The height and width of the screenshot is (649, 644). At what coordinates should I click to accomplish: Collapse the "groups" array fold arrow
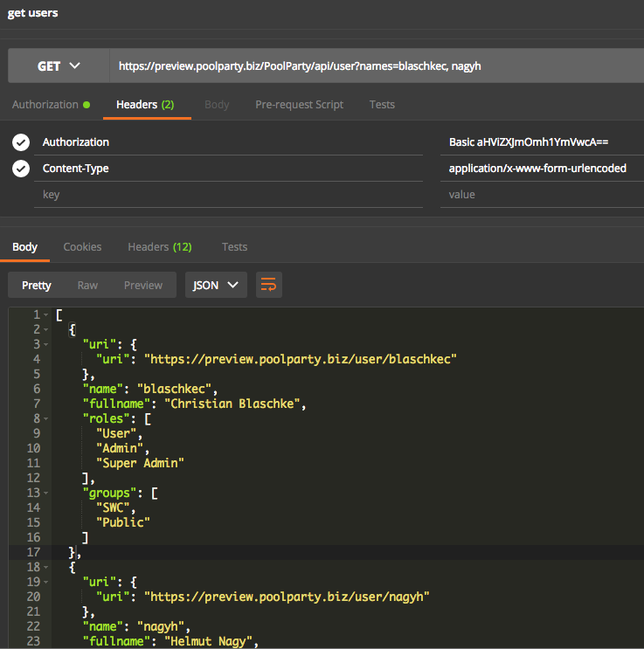[46, 493]
